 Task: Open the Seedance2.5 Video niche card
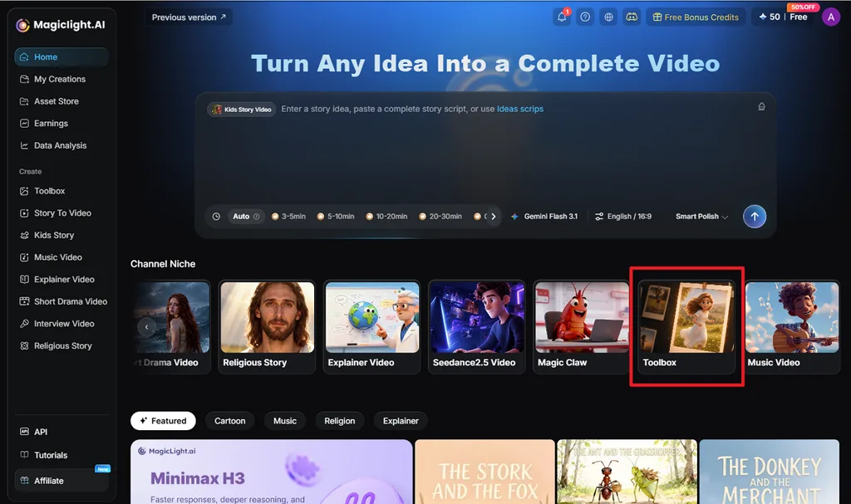pos(476,326)
